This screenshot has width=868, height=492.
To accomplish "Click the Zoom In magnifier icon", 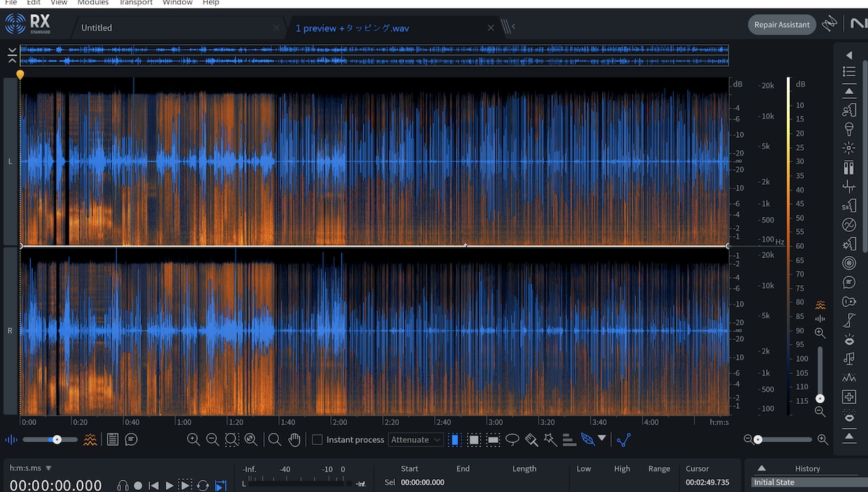I will [x=193, y=439].
